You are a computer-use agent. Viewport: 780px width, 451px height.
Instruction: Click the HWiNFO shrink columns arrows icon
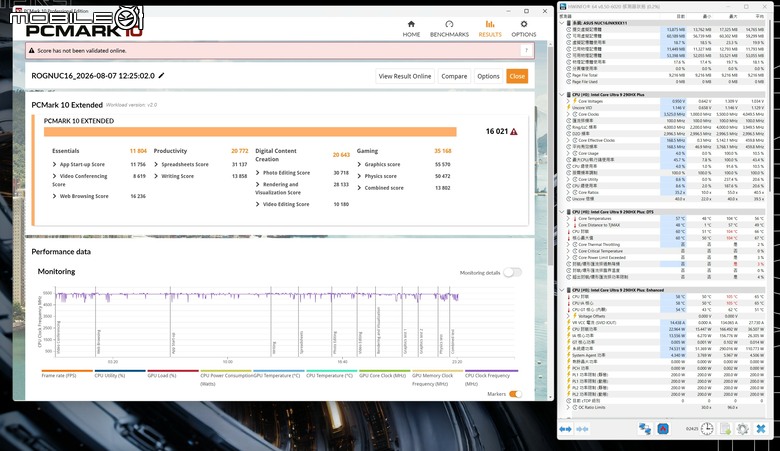point(583,429)
